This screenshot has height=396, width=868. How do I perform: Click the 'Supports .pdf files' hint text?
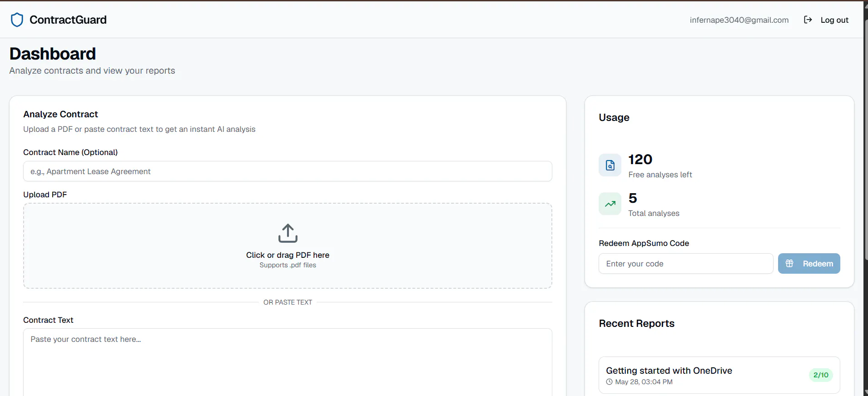pos(288,265)
